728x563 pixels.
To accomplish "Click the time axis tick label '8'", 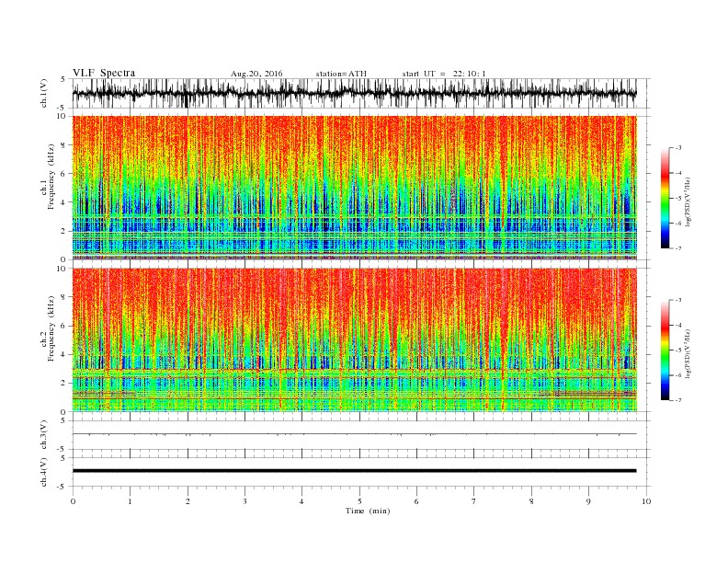I will (531, 501).
